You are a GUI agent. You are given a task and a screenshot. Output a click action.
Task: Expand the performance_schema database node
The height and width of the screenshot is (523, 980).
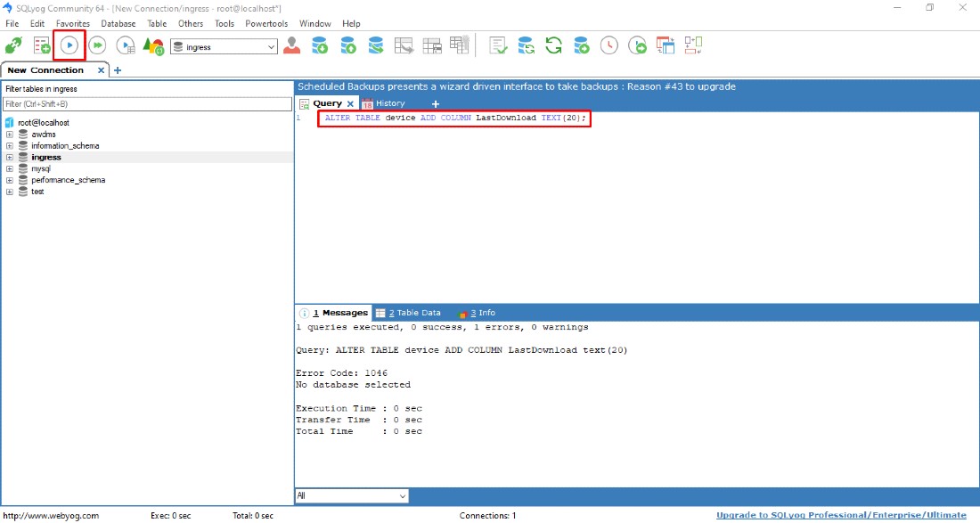(10, 180)
